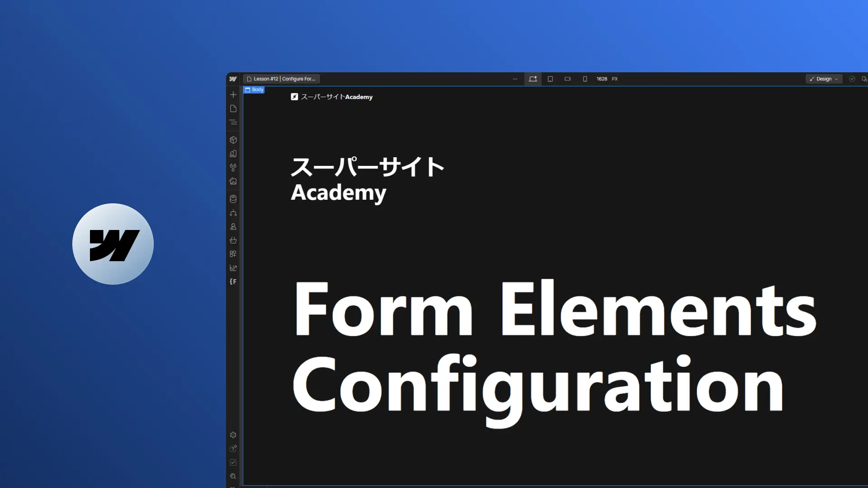Viewport: 868px width, 488px height.
Task: Select the Desktop base breakpoint
Action: click(x=533, y=79)
